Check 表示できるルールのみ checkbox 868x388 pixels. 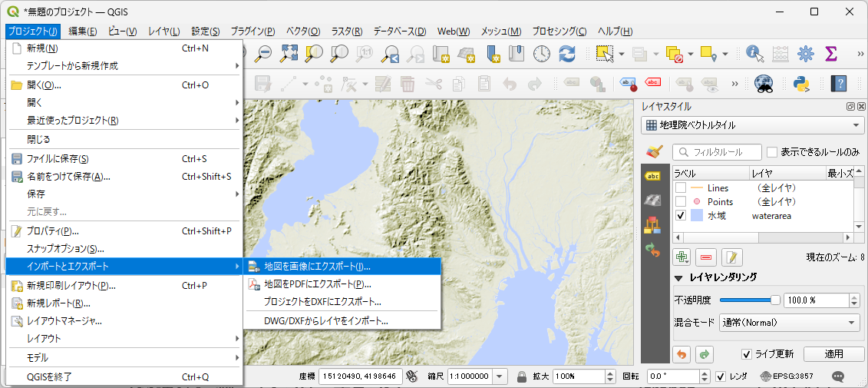click(772, 152)
